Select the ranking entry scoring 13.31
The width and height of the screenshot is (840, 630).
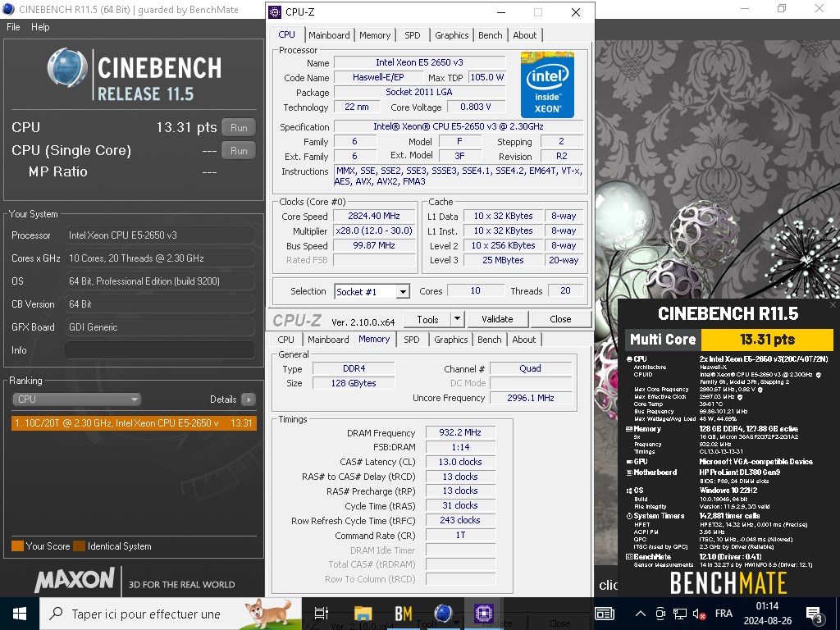[134, 423]
